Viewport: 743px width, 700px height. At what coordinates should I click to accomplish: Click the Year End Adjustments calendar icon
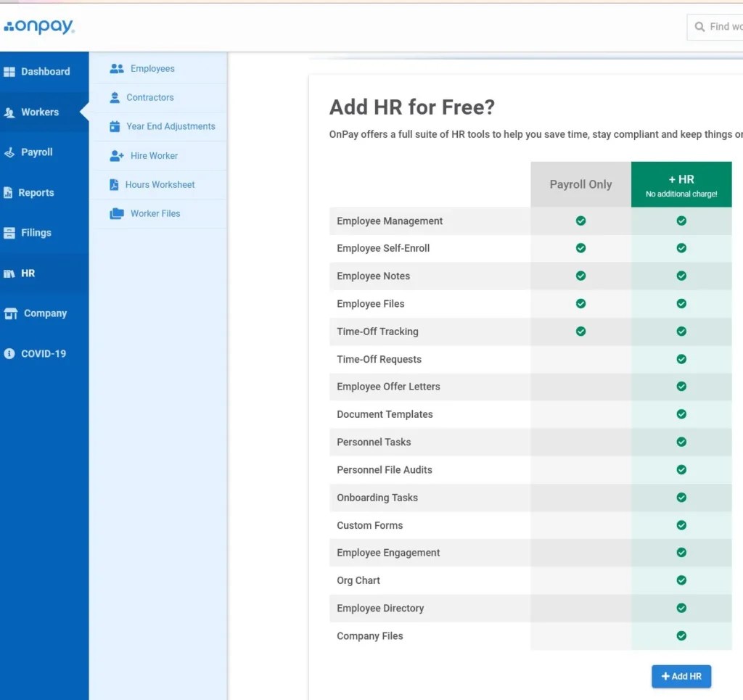115,126
